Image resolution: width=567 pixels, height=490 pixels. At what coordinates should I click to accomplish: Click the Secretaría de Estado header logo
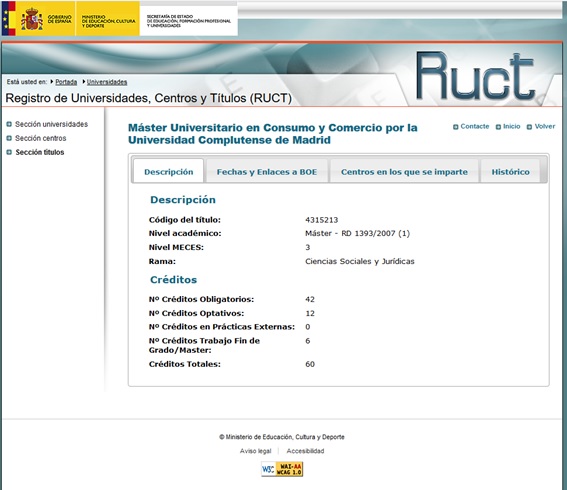(188, 20)
